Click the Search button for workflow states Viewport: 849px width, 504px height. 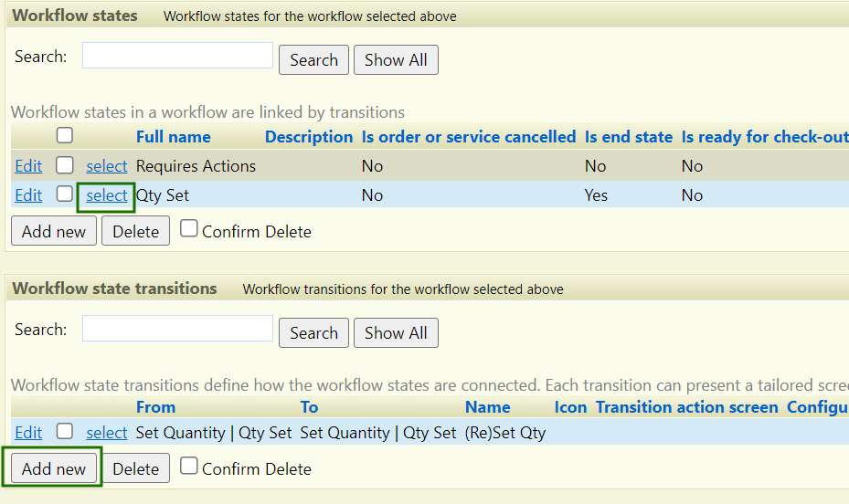click(313, 59)
